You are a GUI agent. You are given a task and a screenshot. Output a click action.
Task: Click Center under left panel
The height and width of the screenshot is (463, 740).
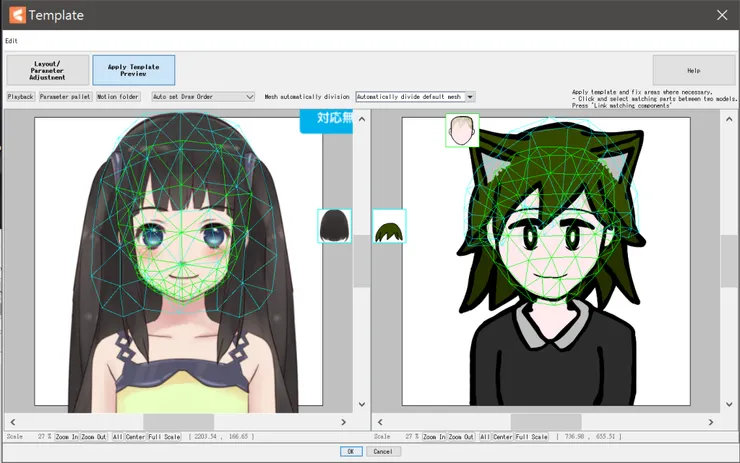135,437
